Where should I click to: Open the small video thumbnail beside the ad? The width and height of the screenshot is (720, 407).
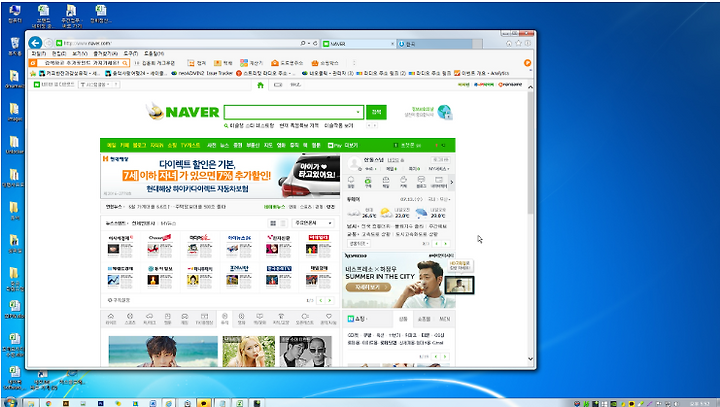[459, 285]
